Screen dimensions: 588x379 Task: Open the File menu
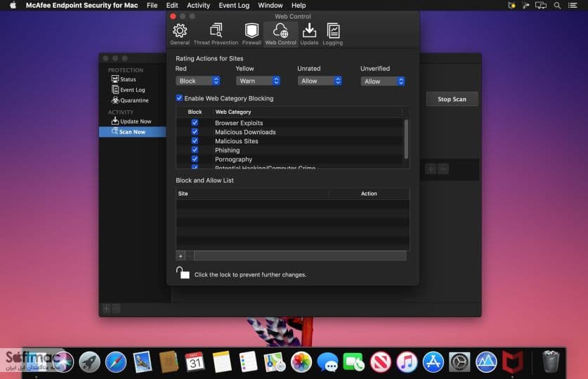[152, 5]
